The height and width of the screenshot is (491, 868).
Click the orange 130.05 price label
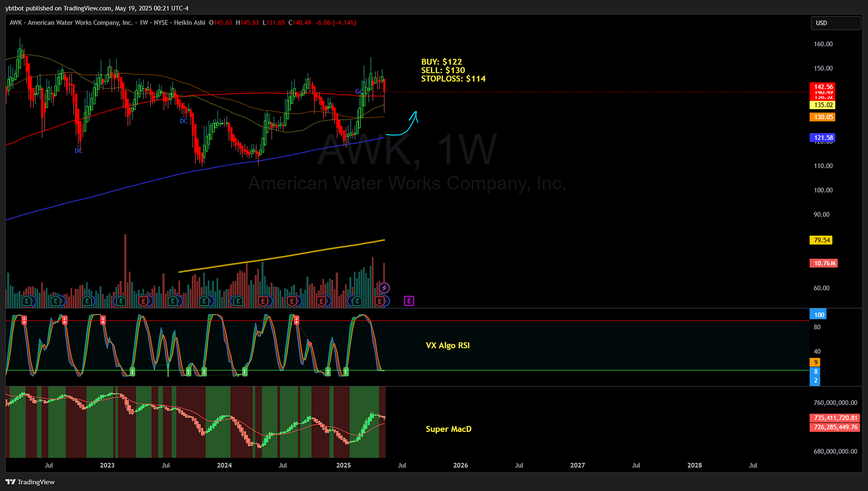tap(821, 118)
